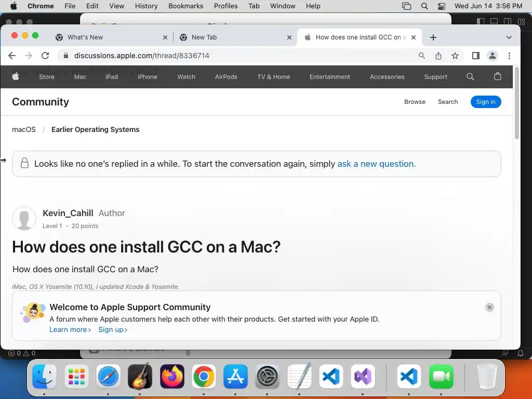Open Spotlight search in menu bar
Viewport: 532px width, 399px height.
tap(424, 6)
